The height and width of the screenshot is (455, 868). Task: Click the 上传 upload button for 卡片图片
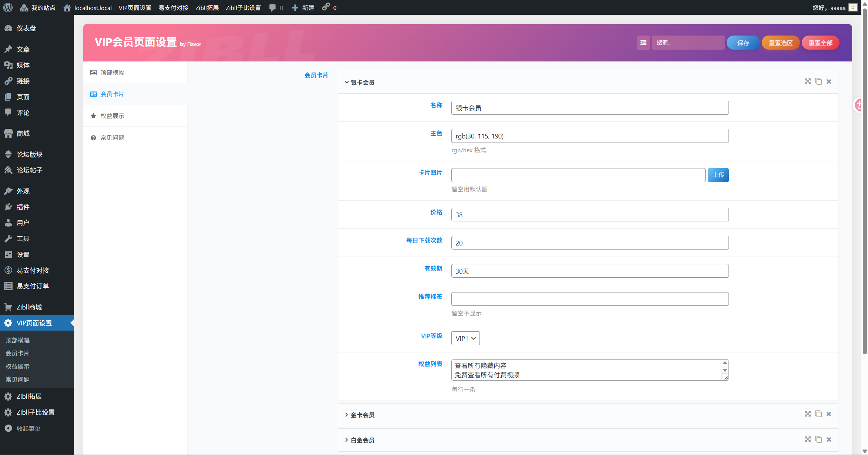point(718,175)
